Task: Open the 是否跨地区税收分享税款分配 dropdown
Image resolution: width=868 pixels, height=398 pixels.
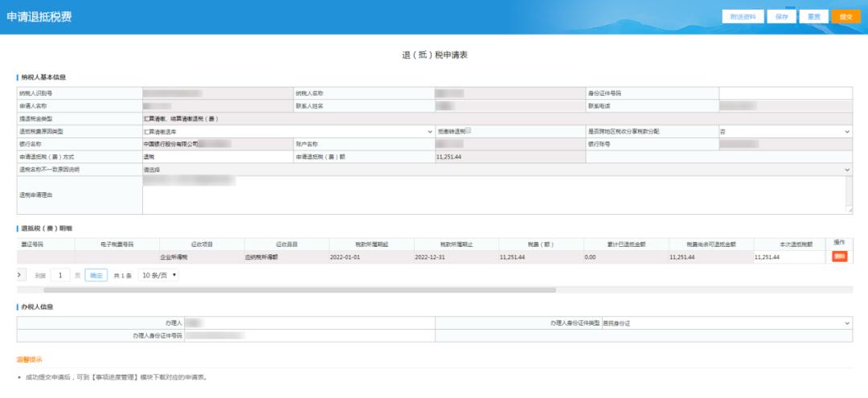Action: (785, 132)
